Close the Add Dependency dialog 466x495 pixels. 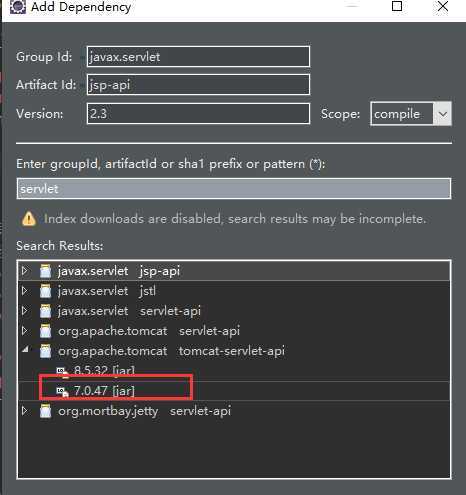point(443,6)
